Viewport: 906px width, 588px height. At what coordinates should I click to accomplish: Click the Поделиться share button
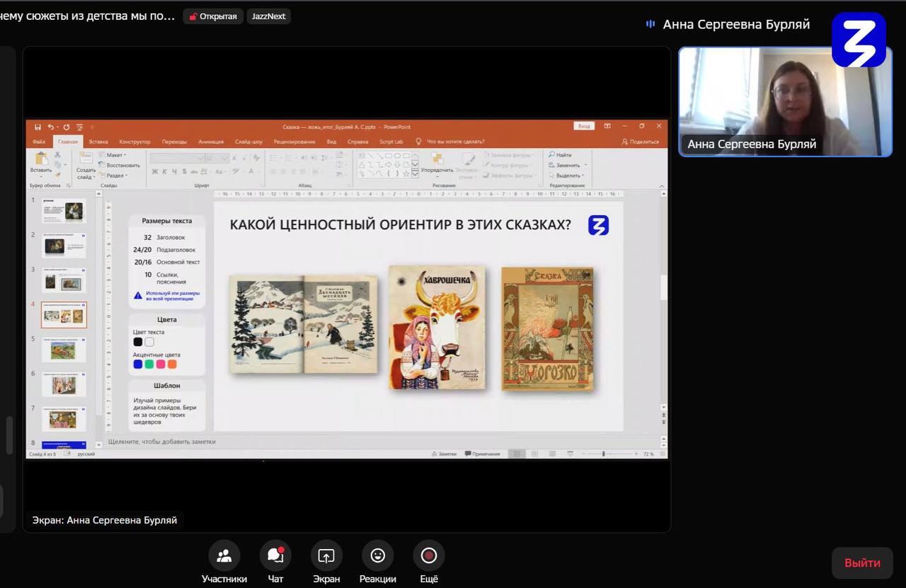[641, 142]
